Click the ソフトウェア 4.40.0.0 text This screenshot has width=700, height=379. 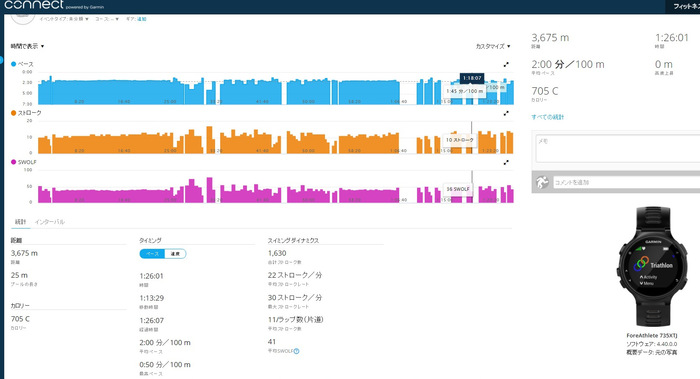click(x=651, y=344)
